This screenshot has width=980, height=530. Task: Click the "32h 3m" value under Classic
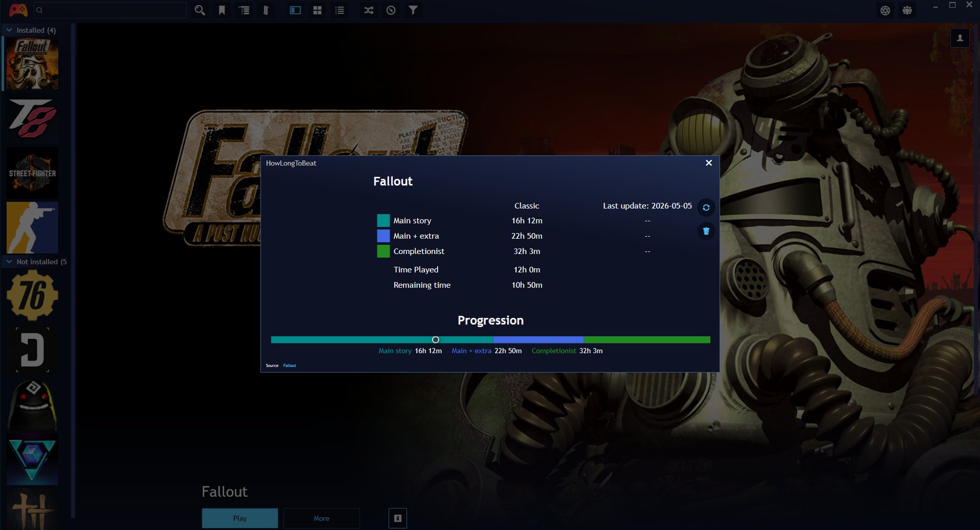click(527, 251)
